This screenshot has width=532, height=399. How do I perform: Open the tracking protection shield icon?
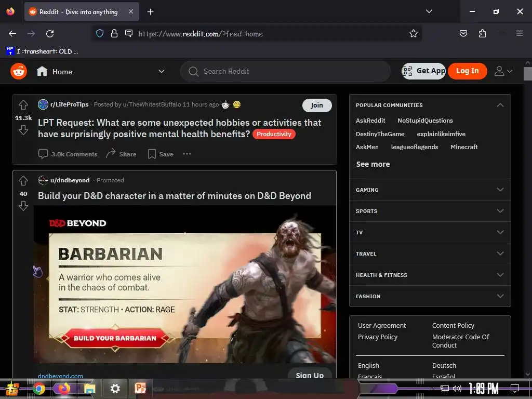[100, 34]
